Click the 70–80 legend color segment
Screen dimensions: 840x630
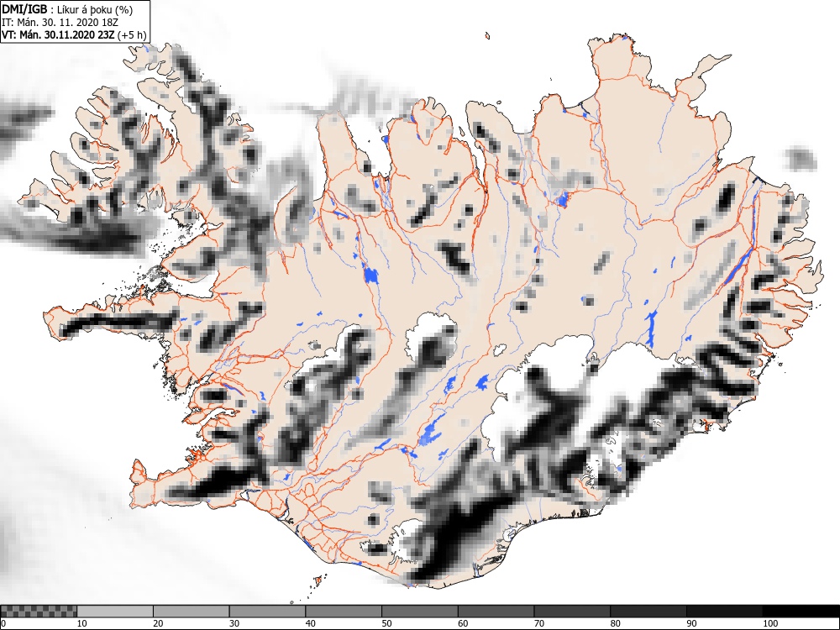pyautogui.click(x=571, y=612)
